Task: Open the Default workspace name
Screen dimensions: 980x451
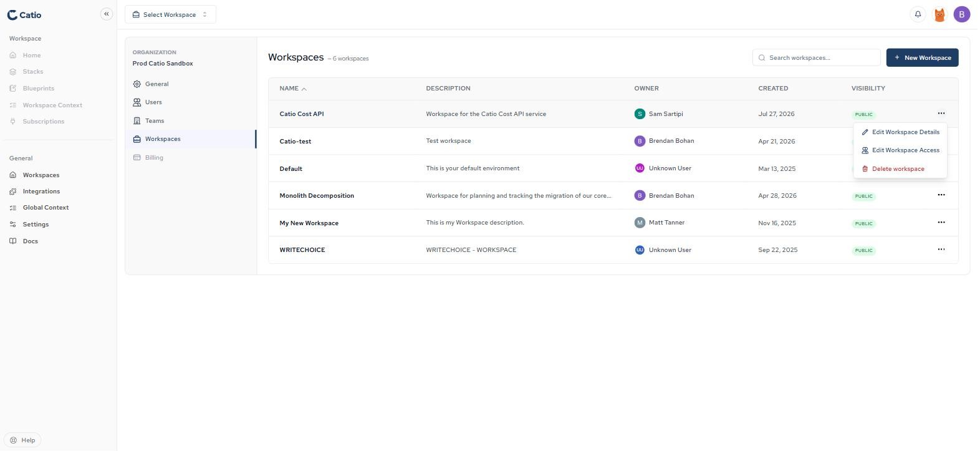Action: coord(291,169)
